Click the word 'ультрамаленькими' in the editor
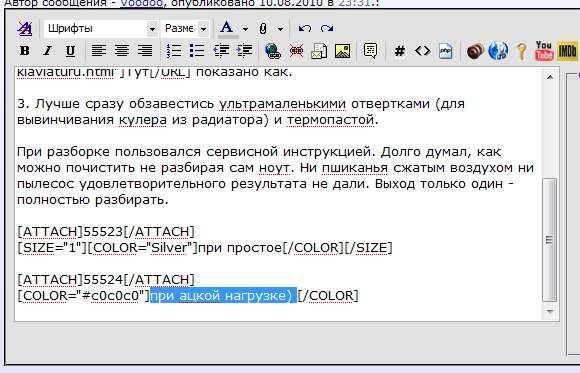580x373 pixels. pos(283,104)
